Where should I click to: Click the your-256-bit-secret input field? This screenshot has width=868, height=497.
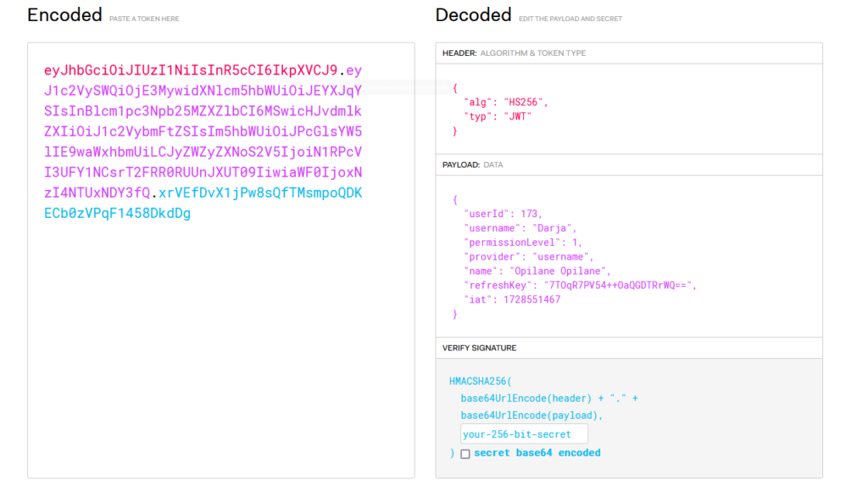click(x=524, y=434)
